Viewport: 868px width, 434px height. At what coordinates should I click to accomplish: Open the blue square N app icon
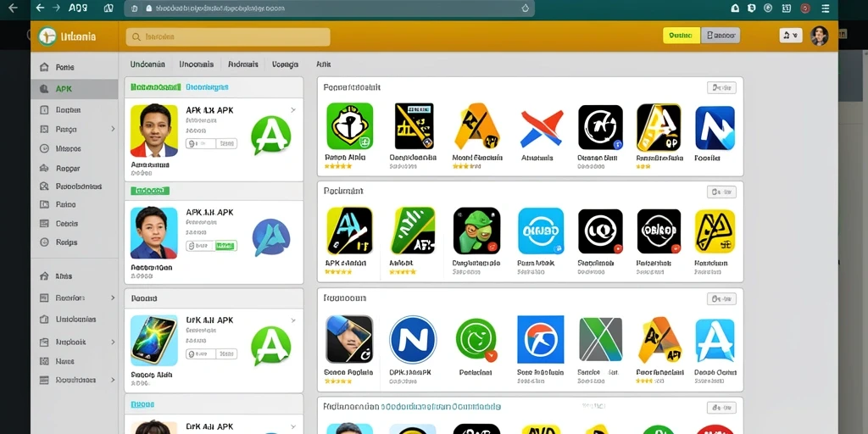click(715, 128)
